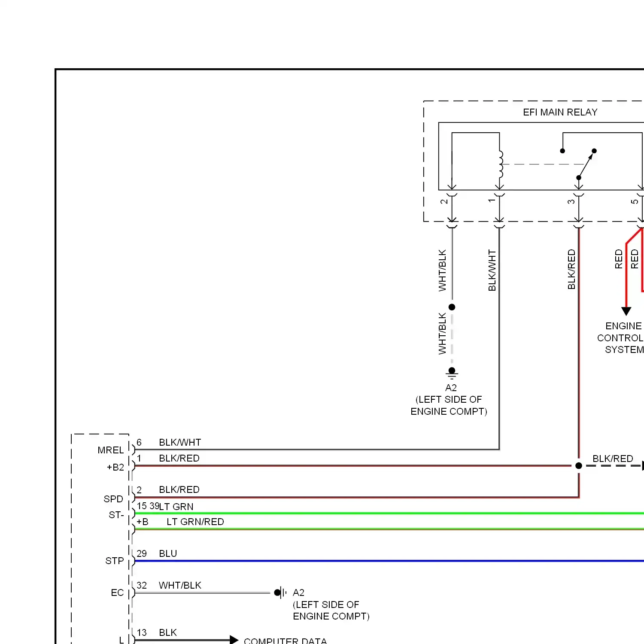
Task: Select the COMPUTER DATA destination text
Action: [x=286, y=641]
